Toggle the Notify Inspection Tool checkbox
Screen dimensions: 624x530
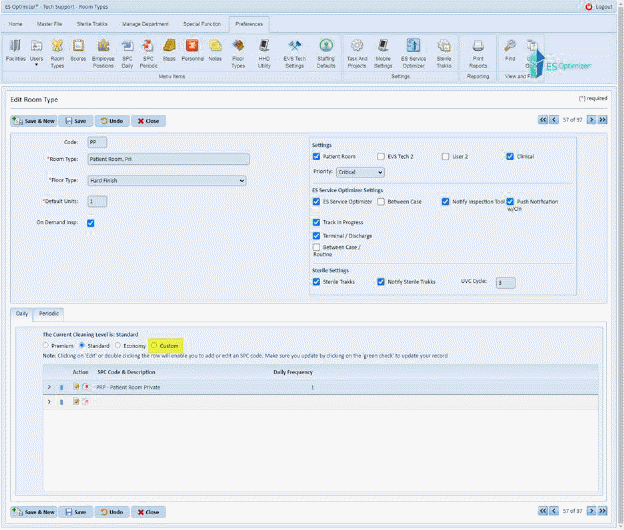point(445,202)
